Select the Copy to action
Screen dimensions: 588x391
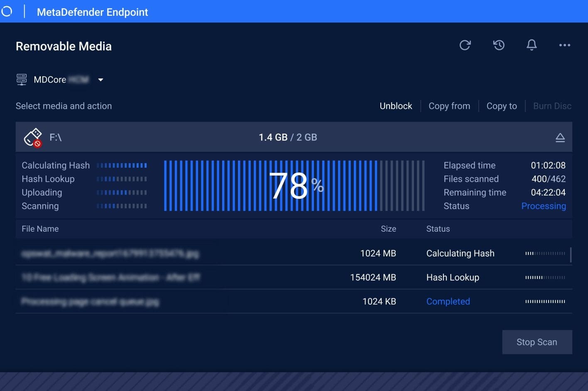pos(502,106)
